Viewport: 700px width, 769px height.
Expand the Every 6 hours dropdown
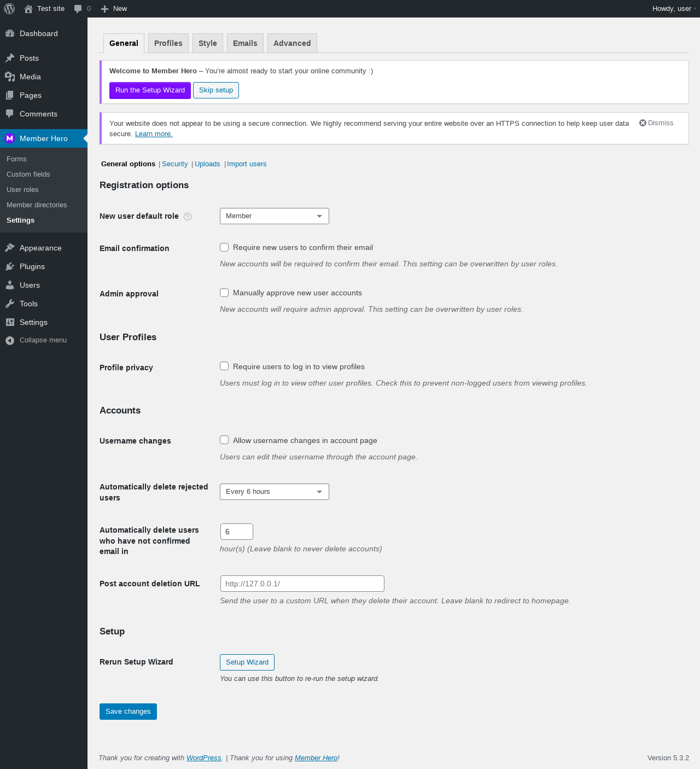(x=274, y=492)
